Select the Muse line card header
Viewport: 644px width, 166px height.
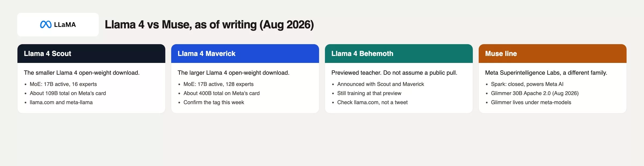552,54
